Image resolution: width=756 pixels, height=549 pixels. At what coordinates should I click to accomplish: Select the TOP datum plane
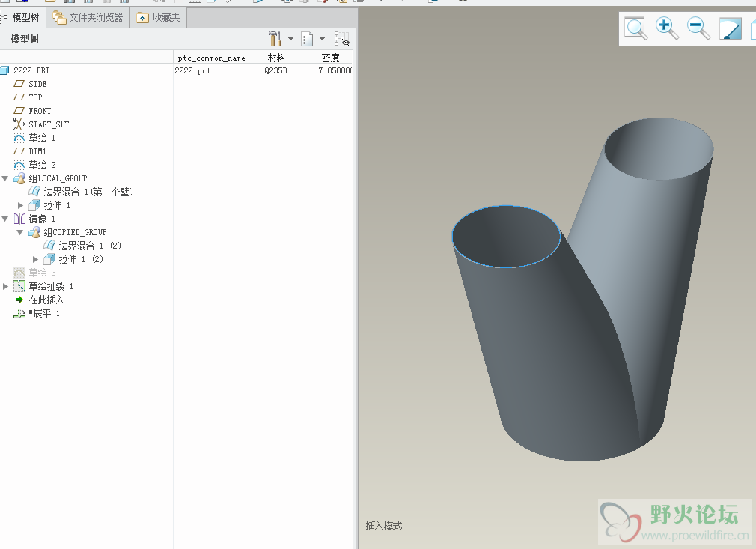(x=34, y=97)
